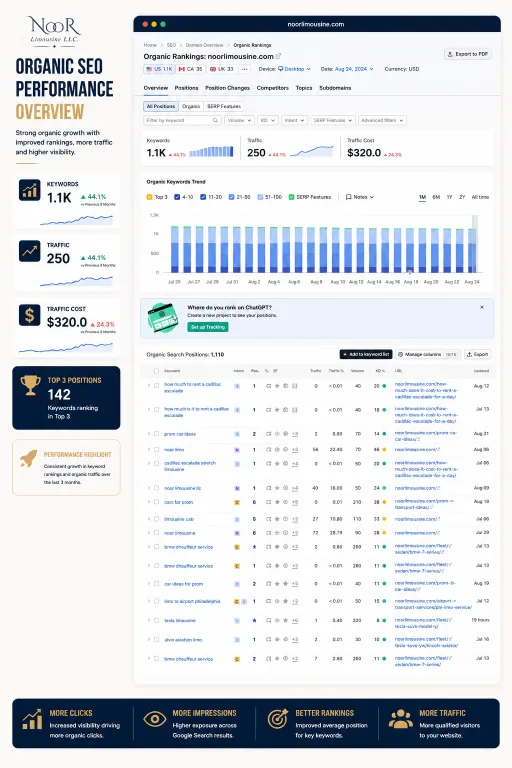This screenshot has width=512, height=768.
Task: Open the Notes dropdown above the chart
Action: point(360,197)
